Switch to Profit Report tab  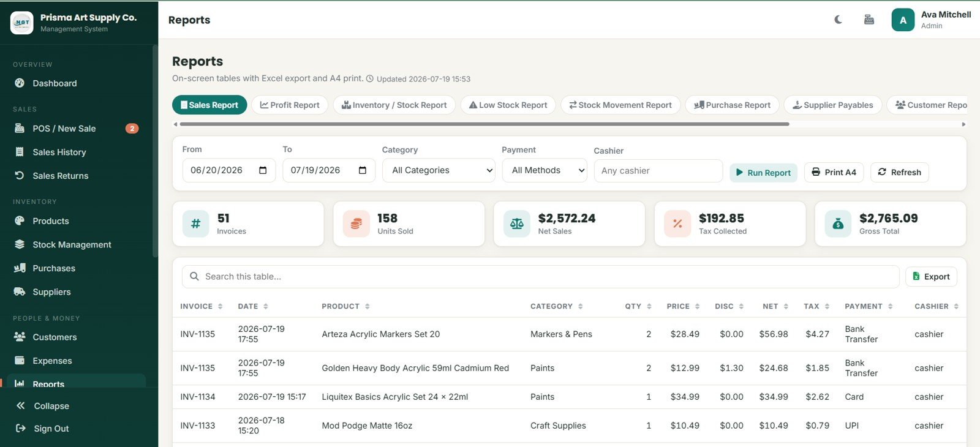290,105
